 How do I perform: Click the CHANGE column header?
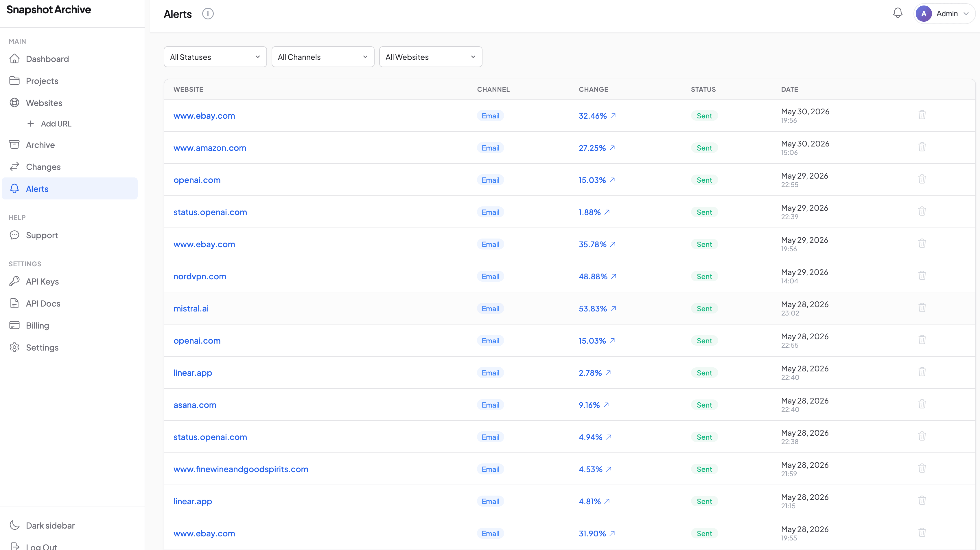point(594,89)
